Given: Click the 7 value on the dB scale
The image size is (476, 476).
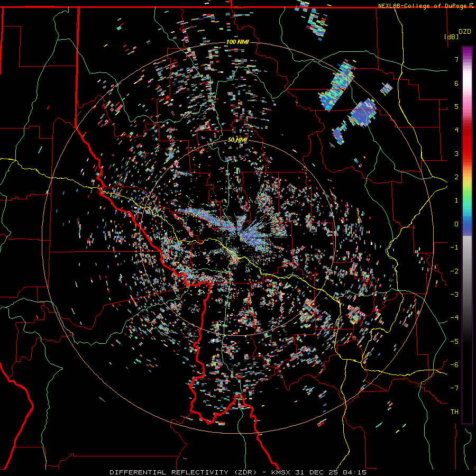Looking at the screenshot, I should [456, 59].
